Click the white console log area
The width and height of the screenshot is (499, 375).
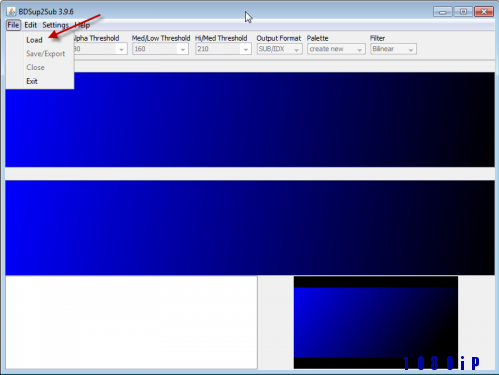(x=131, y=322)
